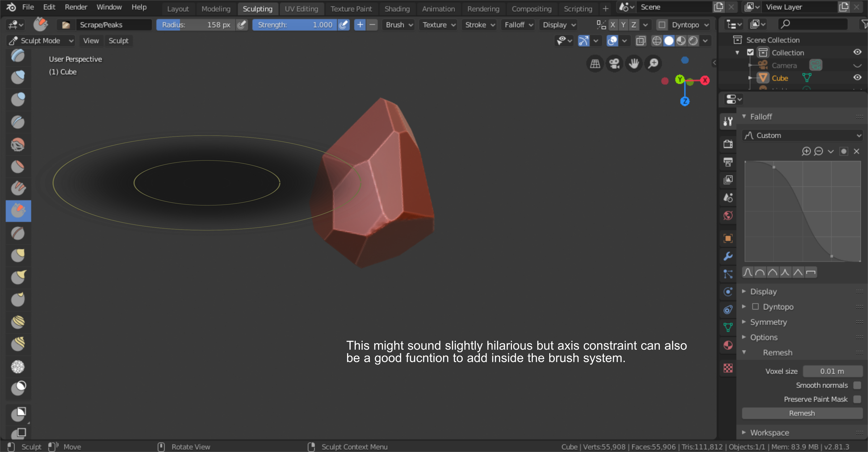
Task: Toggle X axis symmetry
Action: [613, 25]
